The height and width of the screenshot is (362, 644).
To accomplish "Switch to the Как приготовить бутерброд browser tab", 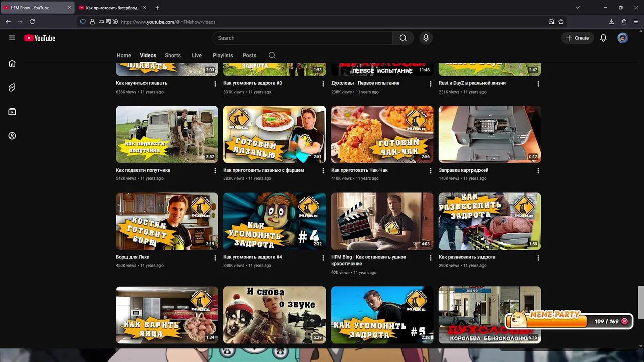I will [112, 8].
